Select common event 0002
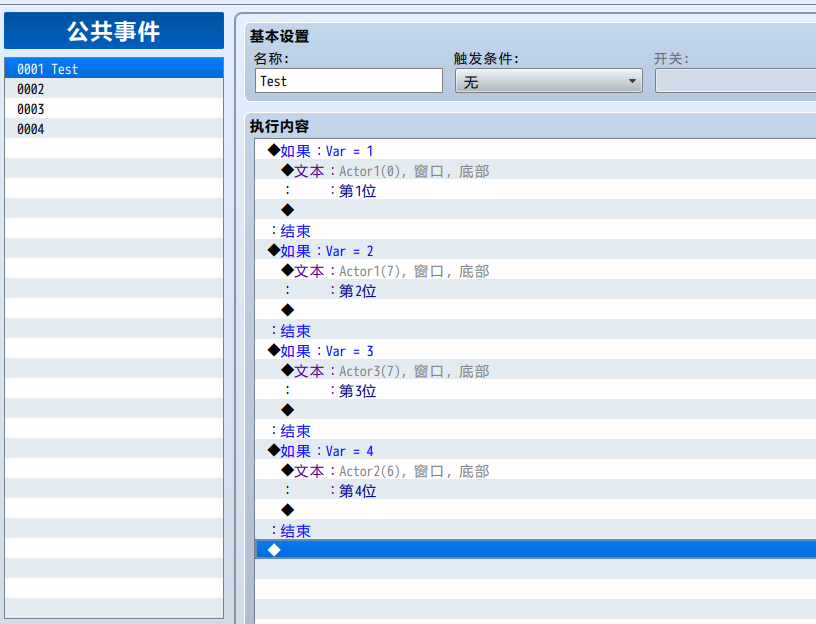This screenshot has width=816, height=624. tap(114, 89)
